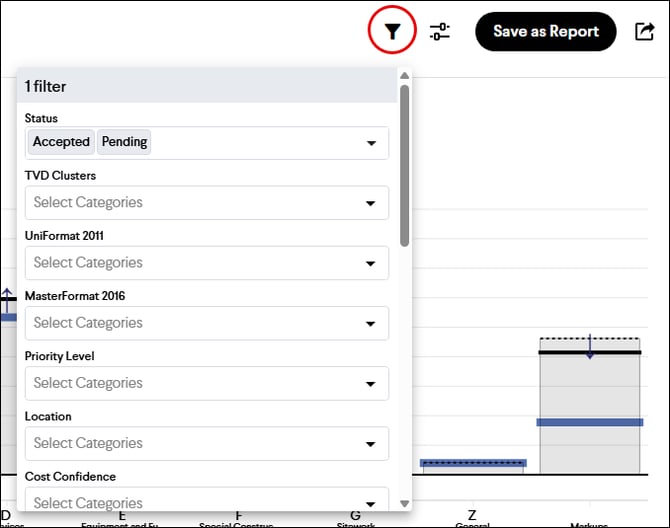Click Save as Report button
The image size is (670, 528).
click(545, 31)
